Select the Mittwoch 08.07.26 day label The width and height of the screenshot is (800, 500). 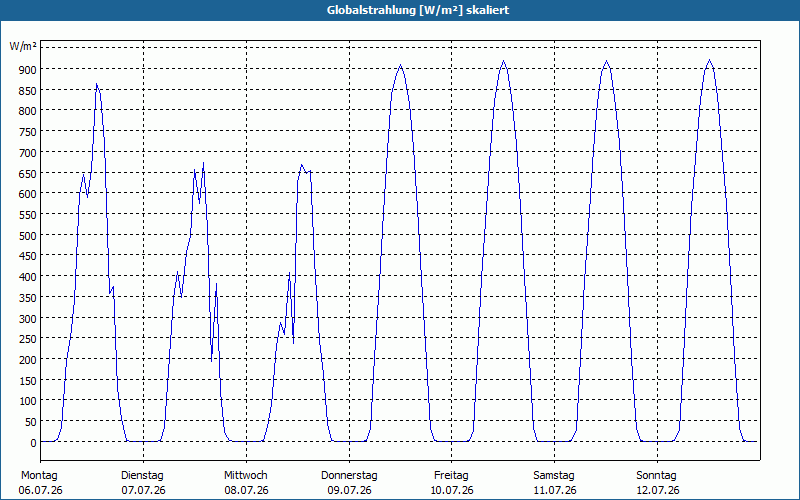[246, 483]
